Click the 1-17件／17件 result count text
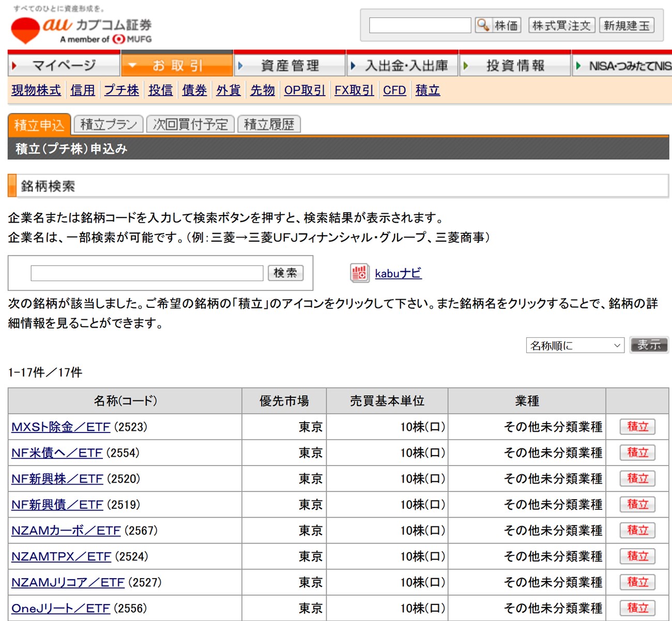This screenshot has width=672, height=621. click(45, 372)
